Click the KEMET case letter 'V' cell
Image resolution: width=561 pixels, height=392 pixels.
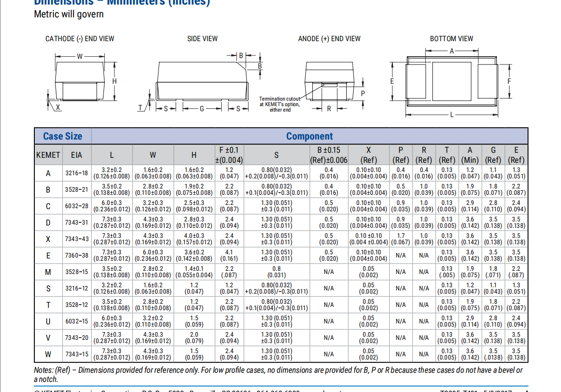coord(48,338)
